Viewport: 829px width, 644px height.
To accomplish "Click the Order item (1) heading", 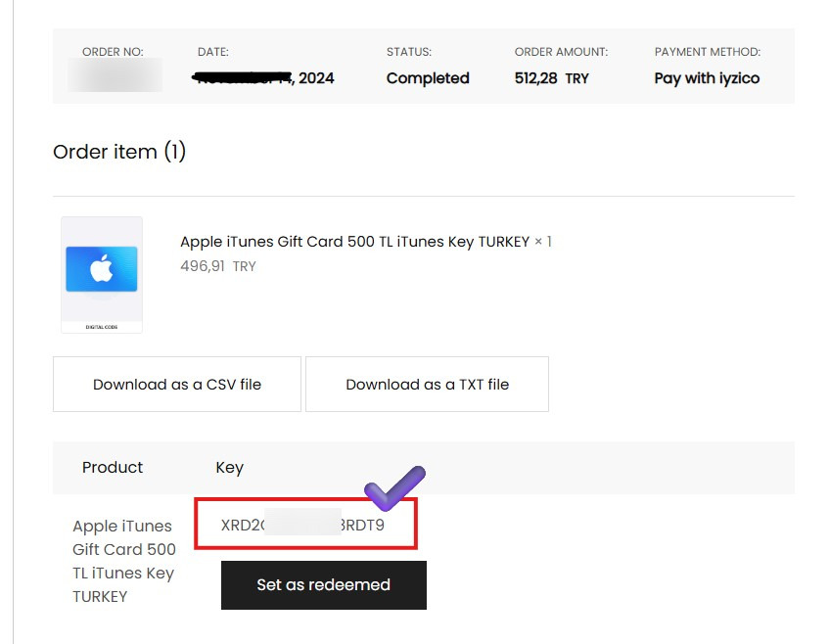I will point(119,152).
